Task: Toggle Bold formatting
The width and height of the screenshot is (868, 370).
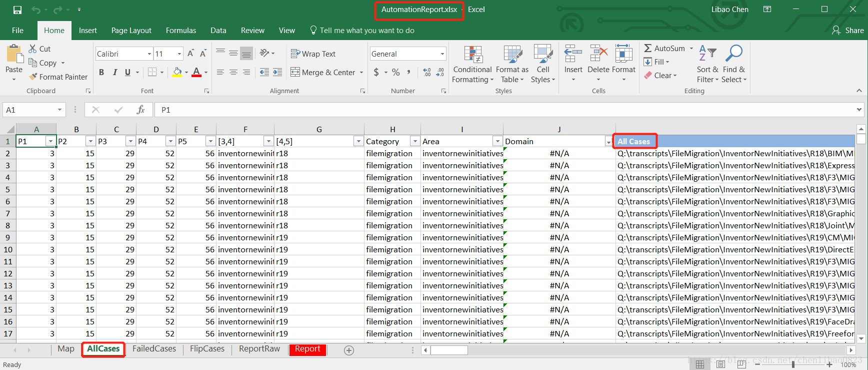Action: pos(101,72)
